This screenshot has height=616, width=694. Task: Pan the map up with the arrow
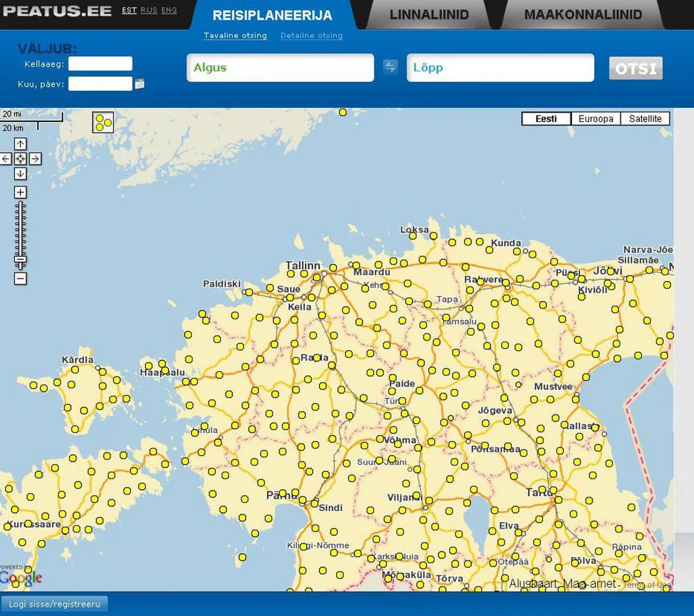[20, 144]
